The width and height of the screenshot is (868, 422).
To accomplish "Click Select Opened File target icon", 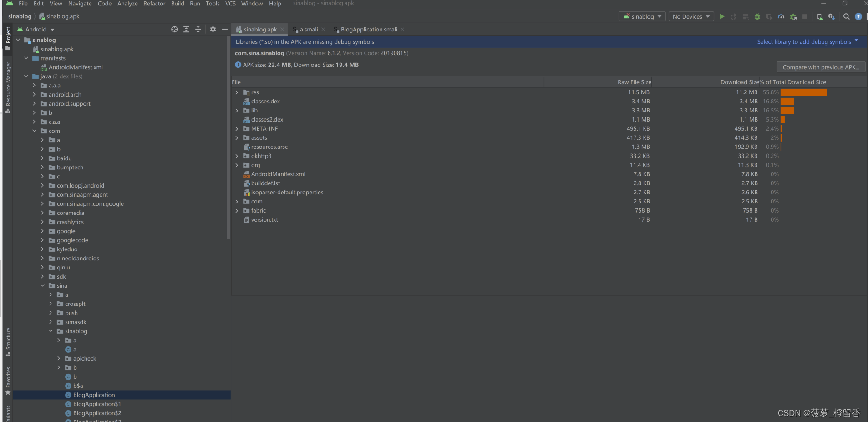I will pyautogui.click(x=174, y=29).
